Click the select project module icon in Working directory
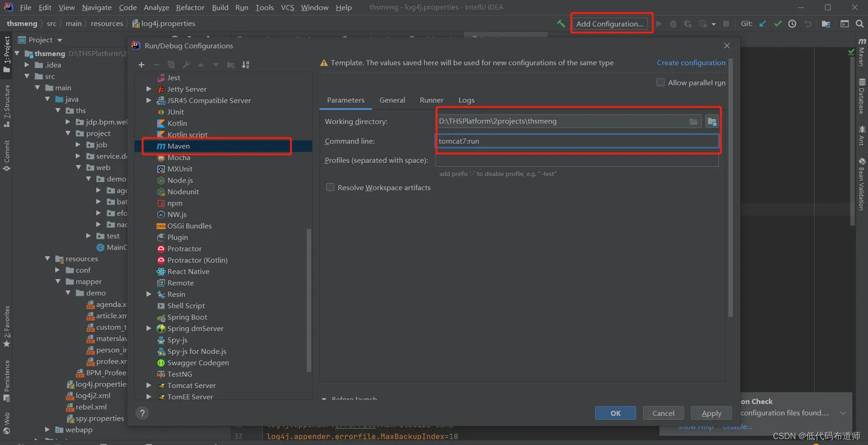This screenshot has width=868, height=445. (712, 121)
